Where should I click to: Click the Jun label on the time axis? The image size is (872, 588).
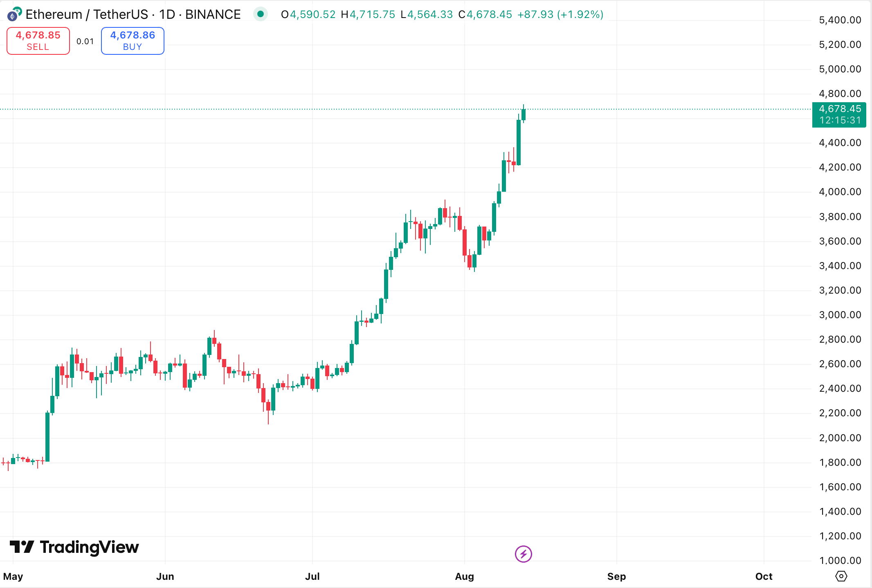click(x=165, y=577)
